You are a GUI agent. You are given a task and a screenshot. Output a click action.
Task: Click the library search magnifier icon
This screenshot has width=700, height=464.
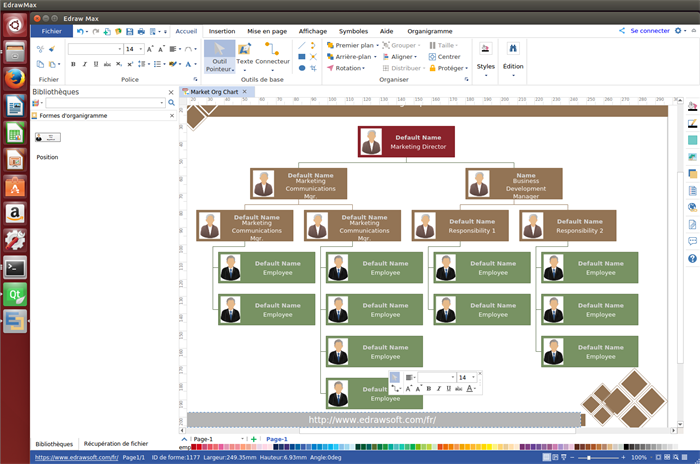[171, 103]
